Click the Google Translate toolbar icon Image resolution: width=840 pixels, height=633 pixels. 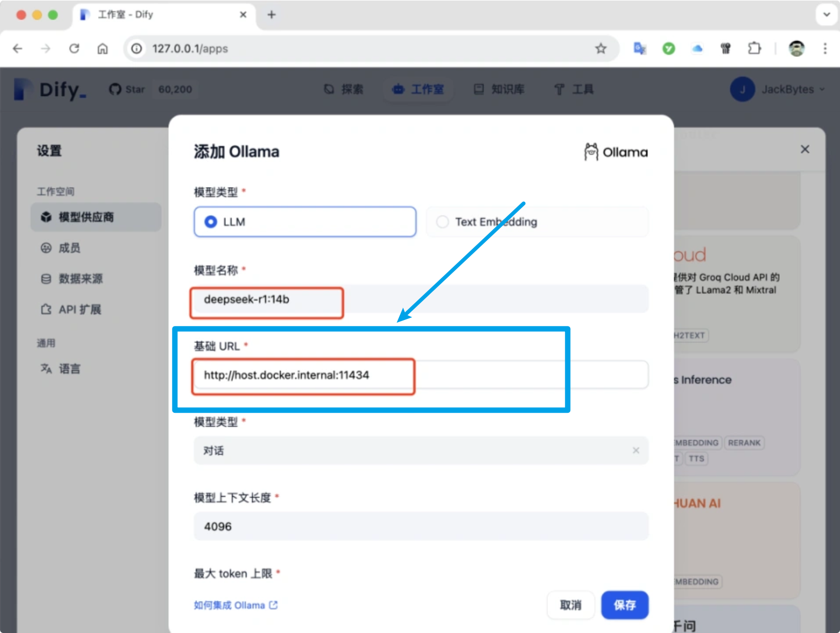640,49
